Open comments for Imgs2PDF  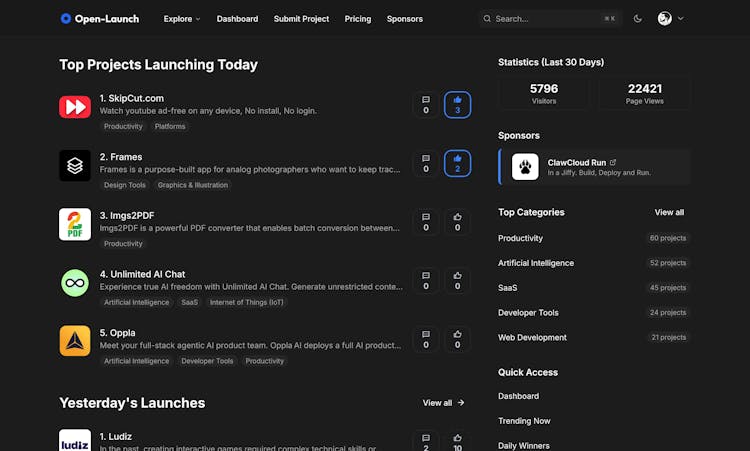[426, 222]
